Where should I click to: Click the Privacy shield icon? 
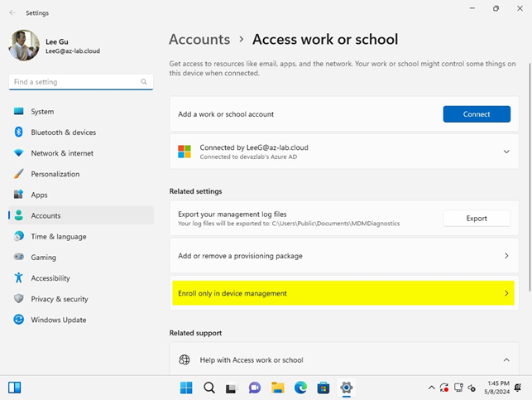(x=19, y=298)
